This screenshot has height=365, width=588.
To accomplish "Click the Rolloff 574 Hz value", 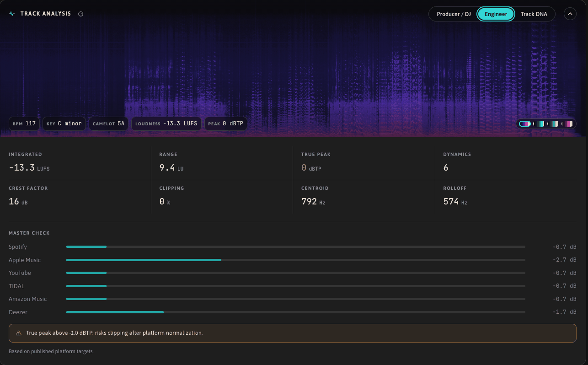I will (455, 201).
